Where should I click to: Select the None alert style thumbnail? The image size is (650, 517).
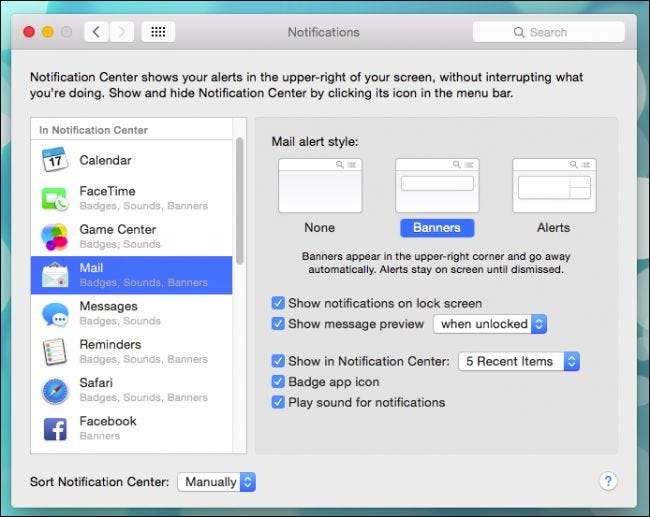tap(319, 185)
